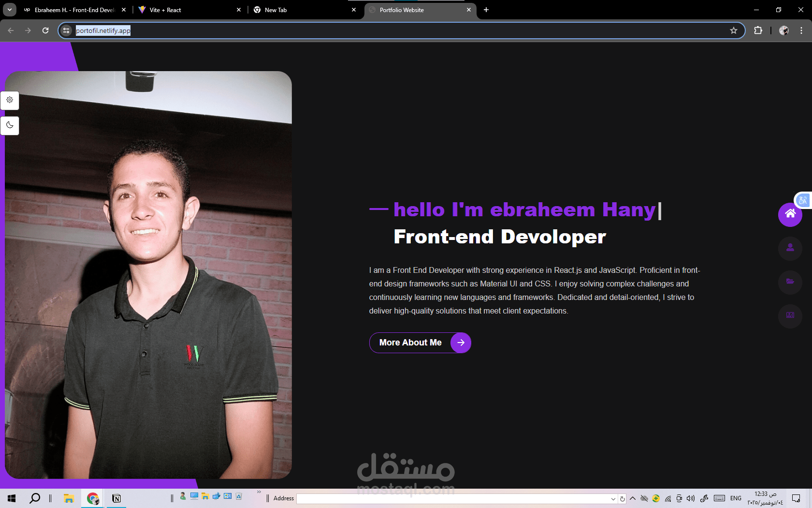Open the volume speaker tray icon
This screenshot has height=508, width=812.
691,498
